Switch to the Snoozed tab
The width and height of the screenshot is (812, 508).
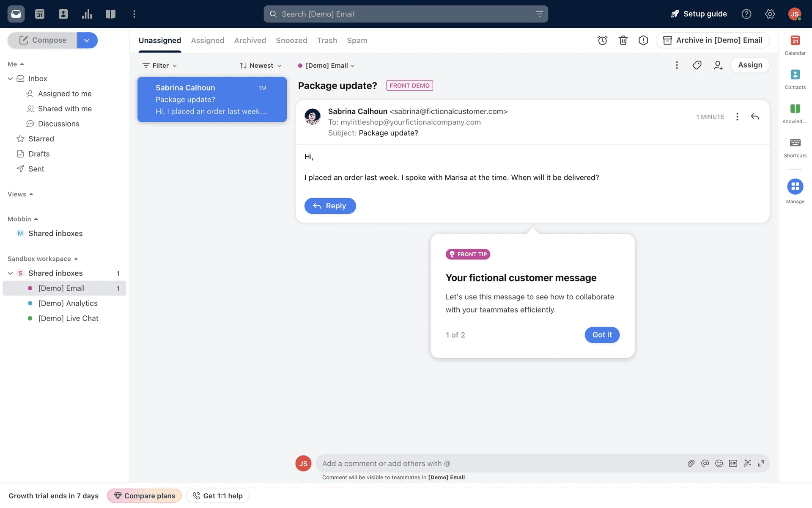click(x=291, y=41)
